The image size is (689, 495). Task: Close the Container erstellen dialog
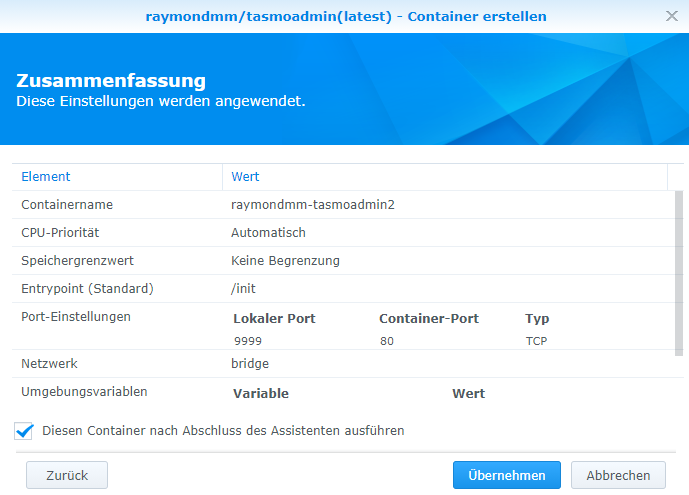(x=671, y=16)
